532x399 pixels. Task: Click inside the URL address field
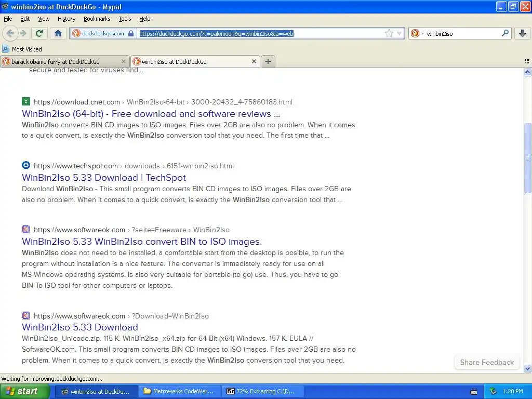[x=261, y=33]
